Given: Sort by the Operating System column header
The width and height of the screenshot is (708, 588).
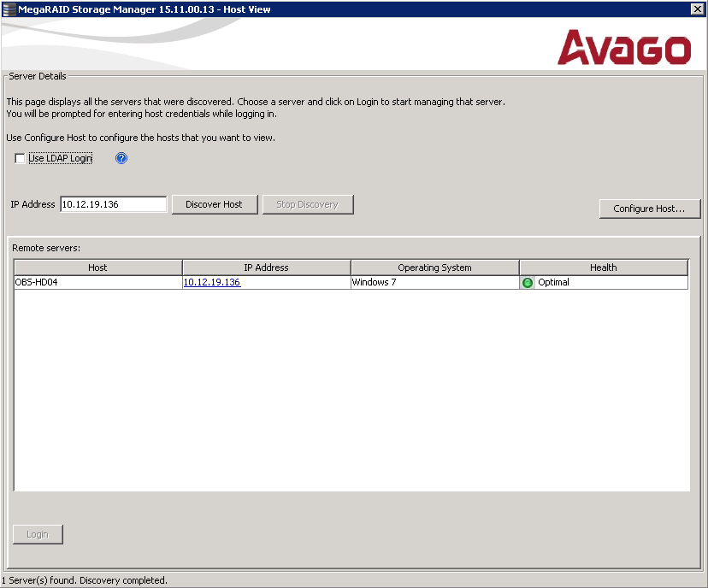Looking at the screenshot, I should tap(435, 268).
